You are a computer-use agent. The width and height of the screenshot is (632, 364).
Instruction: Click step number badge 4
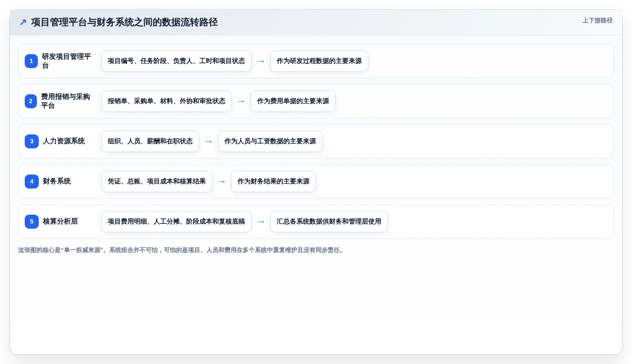click(x=31, y=182)
